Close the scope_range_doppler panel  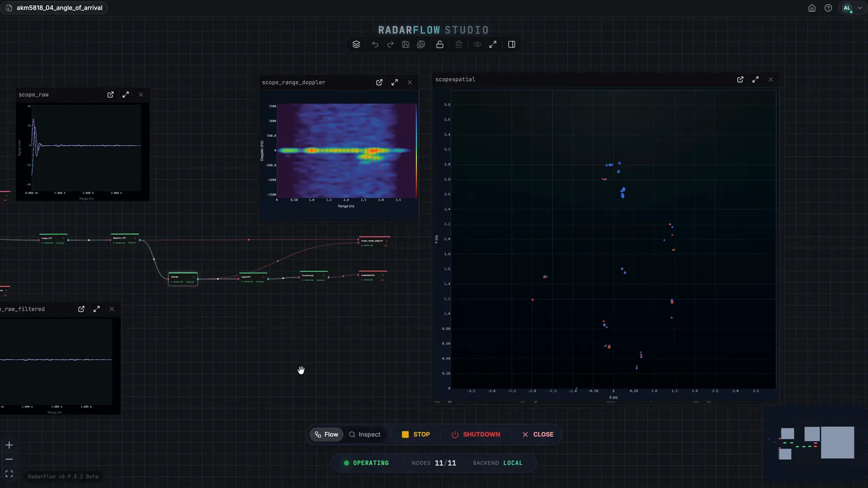pos(410,82)
